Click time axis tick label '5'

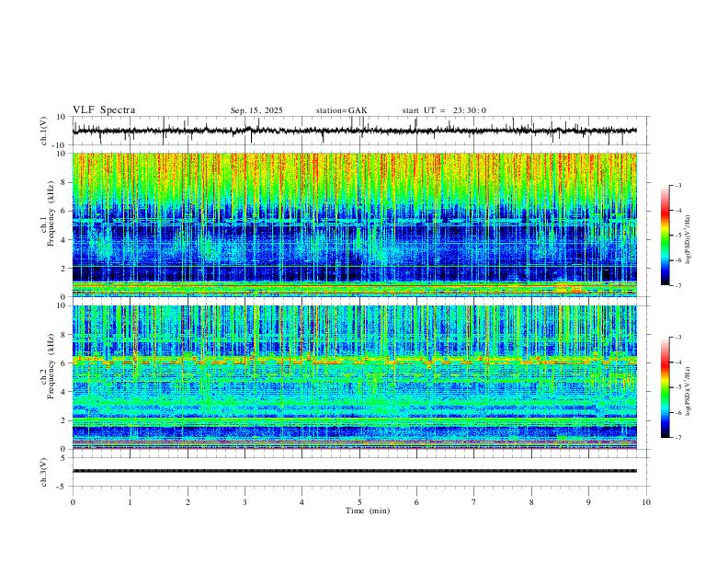coord(359,502)
